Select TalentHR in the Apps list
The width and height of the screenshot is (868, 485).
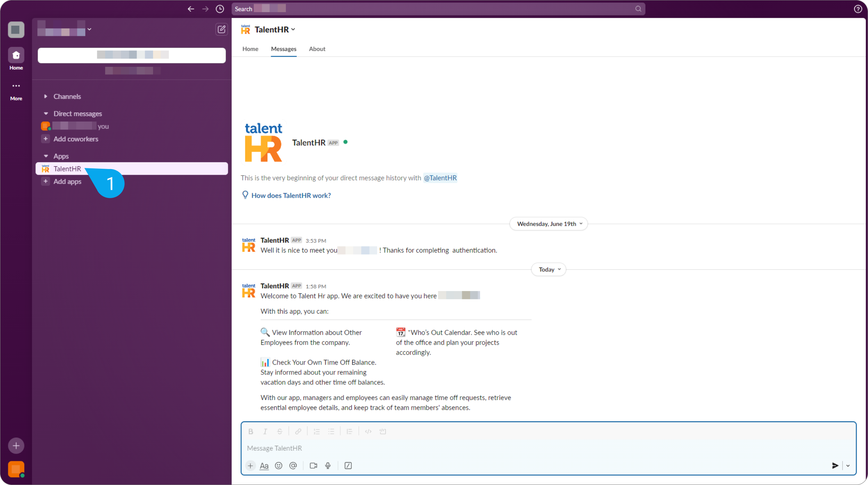click(132, 169)
